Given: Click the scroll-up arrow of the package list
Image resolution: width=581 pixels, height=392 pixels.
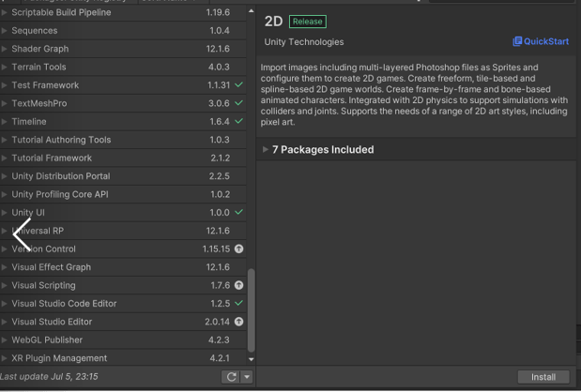Looking at the screenshot, I should [x=251, y=11].
